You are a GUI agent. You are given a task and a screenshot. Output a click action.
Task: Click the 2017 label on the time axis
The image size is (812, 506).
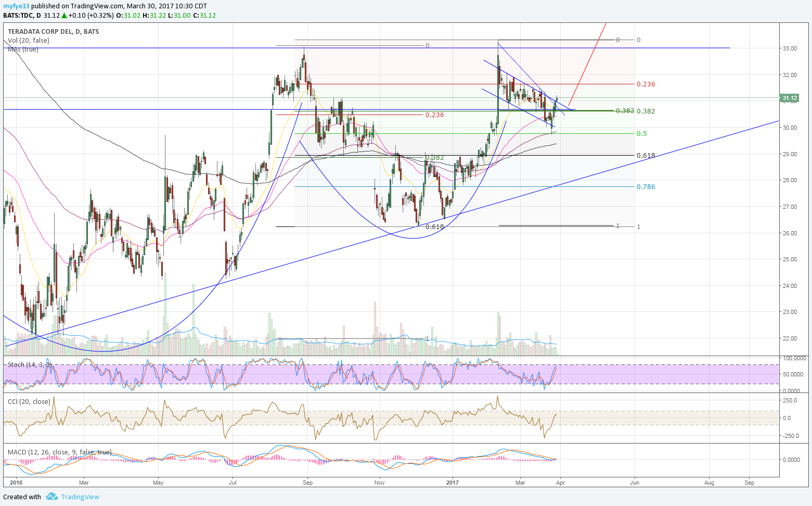click(x=453, y=483)
